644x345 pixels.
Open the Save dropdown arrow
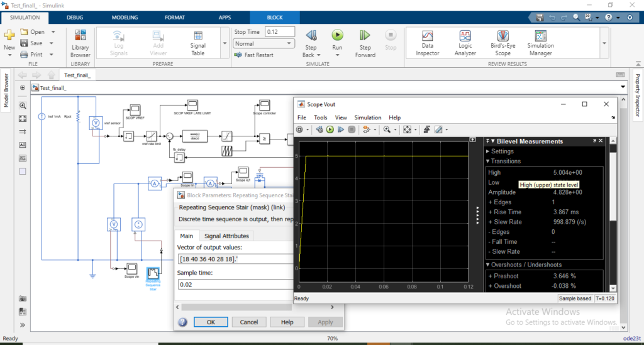[x=52, y=43]
